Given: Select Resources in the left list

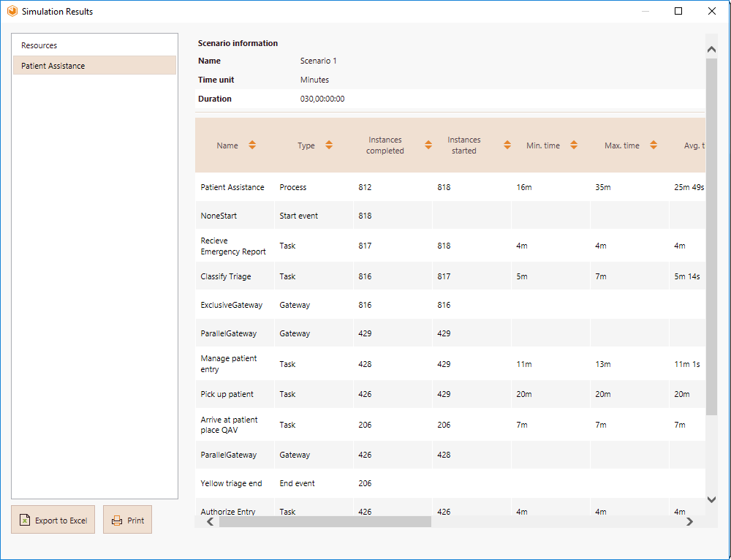Looking at the screenshot, I should [x=94, y=45].
